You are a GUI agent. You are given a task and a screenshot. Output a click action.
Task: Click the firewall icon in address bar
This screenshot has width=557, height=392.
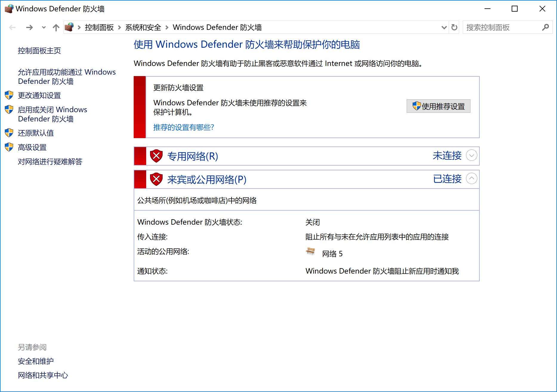tap(69, 27)
